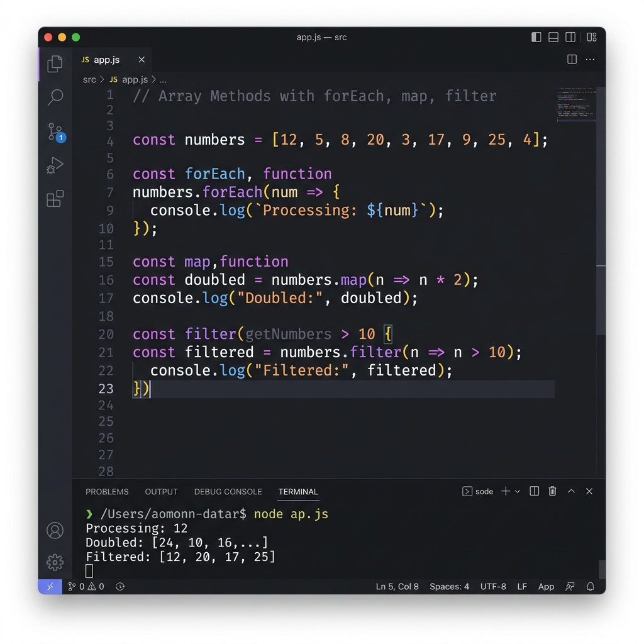Select the app.js editor tab

112,60
